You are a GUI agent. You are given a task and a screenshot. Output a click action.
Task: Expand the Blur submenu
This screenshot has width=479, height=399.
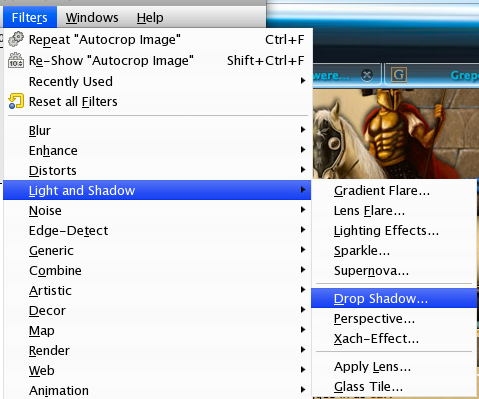coord(157,130)
